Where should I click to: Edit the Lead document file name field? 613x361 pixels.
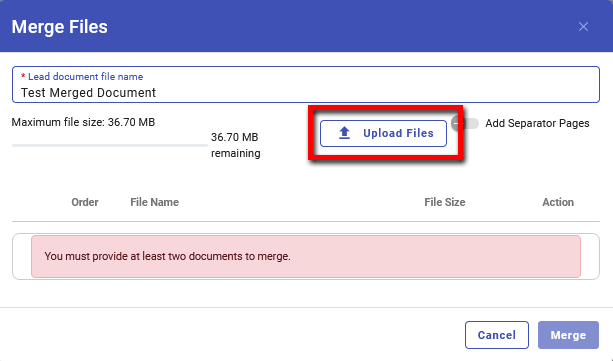click(x=306, y=84)
